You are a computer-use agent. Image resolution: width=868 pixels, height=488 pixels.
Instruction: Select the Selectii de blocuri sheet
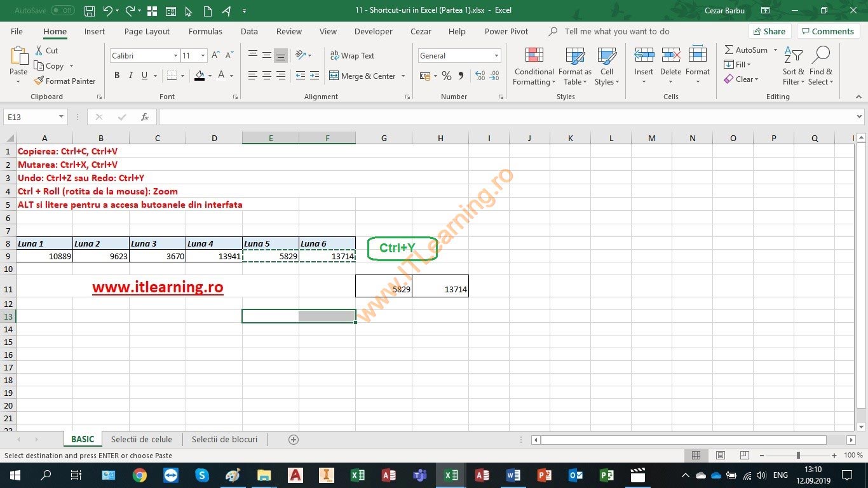click(x=224, y=439)
